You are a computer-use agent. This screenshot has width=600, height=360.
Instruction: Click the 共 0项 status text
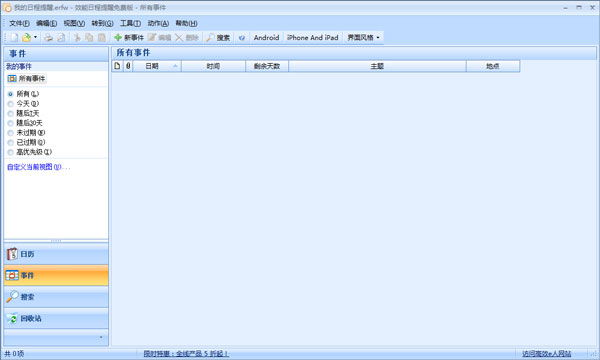(14, 354)
